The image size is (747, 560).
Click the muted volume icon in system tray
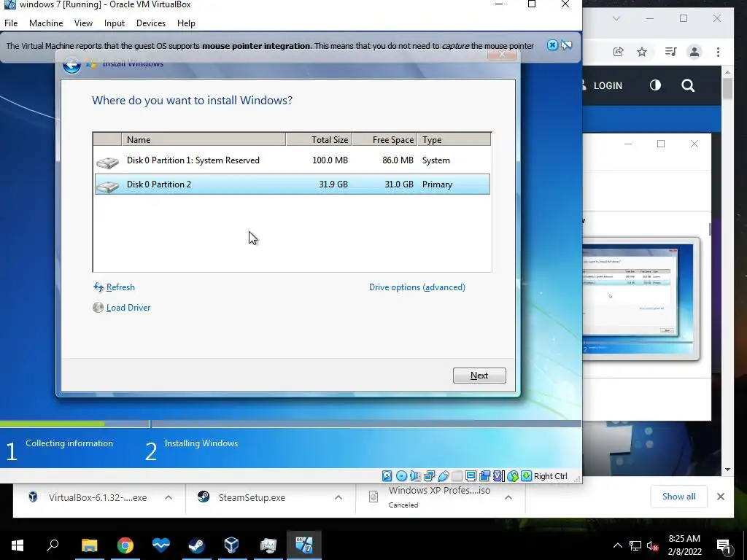(x=652, y=545)
